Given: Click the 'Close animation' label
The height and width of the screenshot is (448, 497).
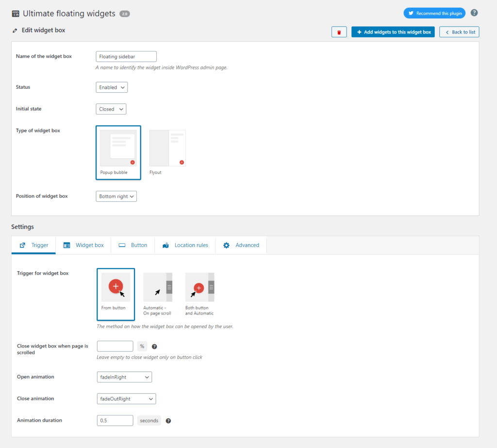Looking at the screenshot, I should [x=35, y=398].
